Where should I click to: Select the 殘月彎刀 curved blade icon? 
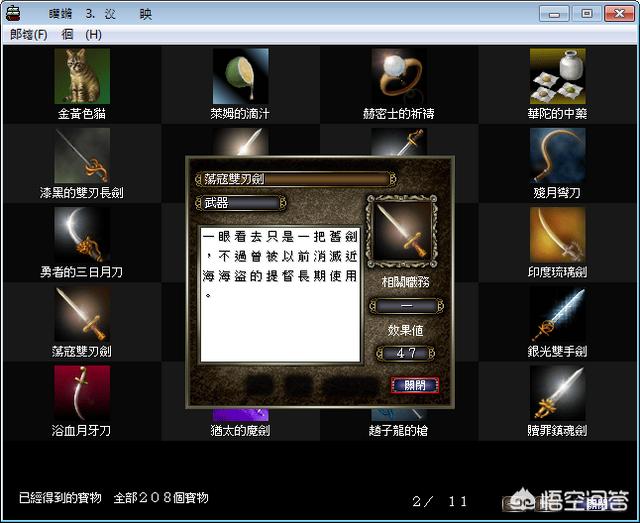pyautogui.click(x=558, y=155)
